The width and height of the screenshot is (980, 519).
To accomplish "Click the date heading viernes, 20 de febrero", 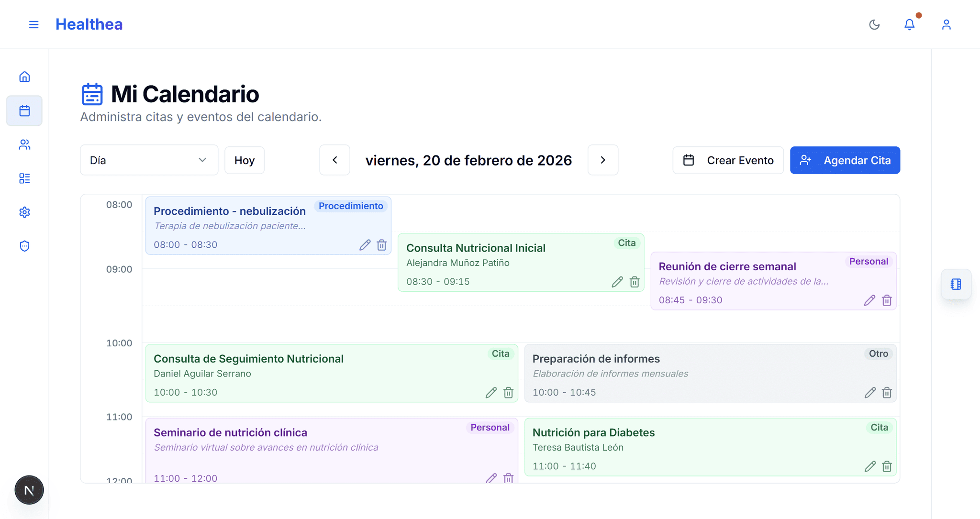I will click(x=468, y=160).
